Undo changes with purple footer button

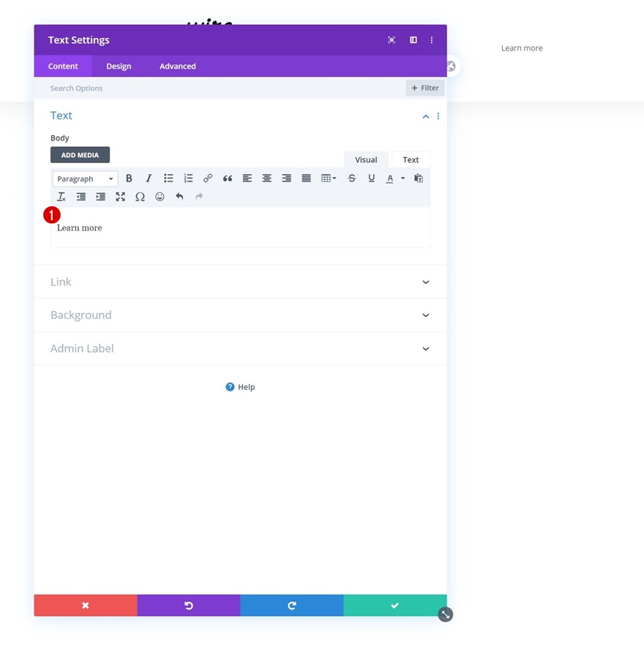189,605
